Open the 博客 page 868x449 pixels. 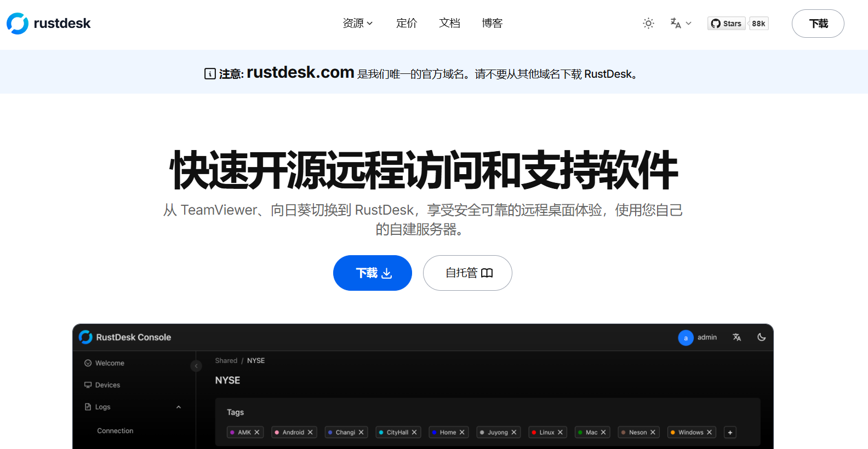(492, 23)
